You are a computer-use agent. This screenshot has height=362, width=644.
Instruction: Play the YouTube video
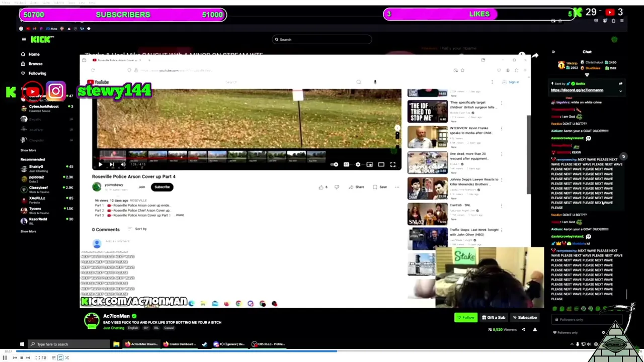(x=100, y=164)
